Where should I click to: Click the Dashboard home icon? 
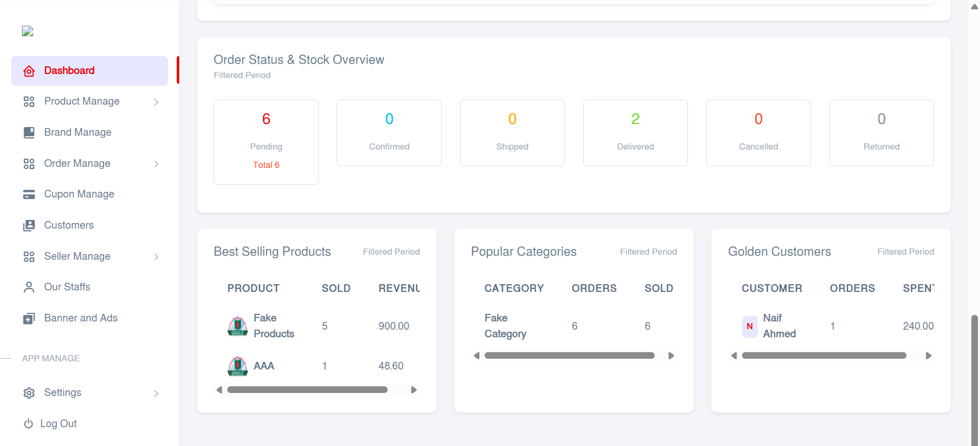tap(29, 71)
